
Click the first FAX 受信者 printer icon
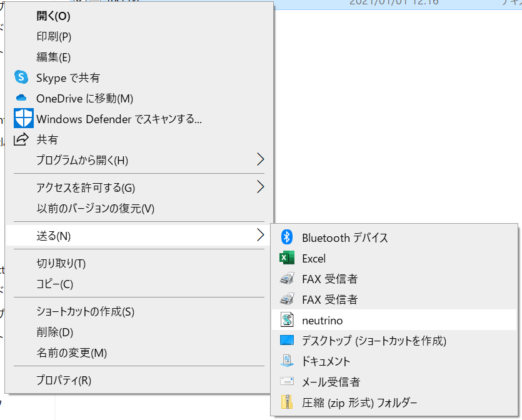[x=287, y=279]
